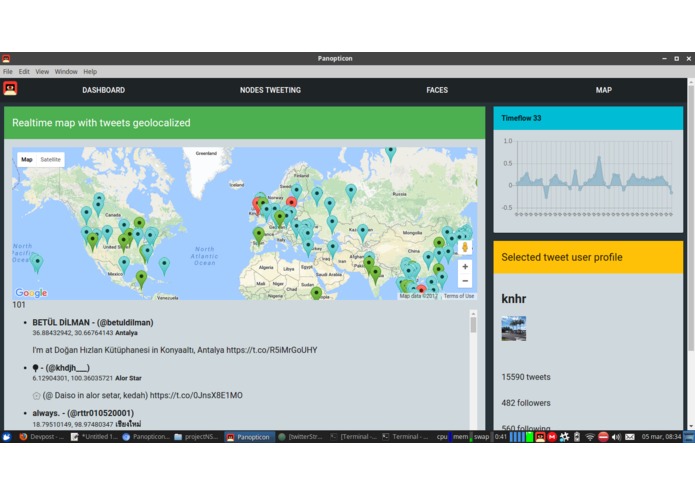
Task: Open the projectNS folder taskbar item
Action: point(197,437)
